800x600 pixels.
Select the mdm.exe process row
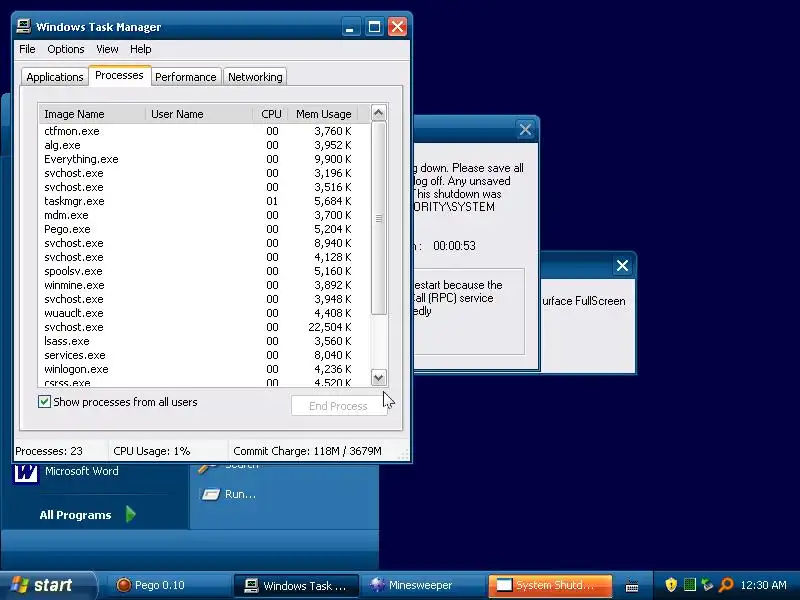[x=204, y=215]
